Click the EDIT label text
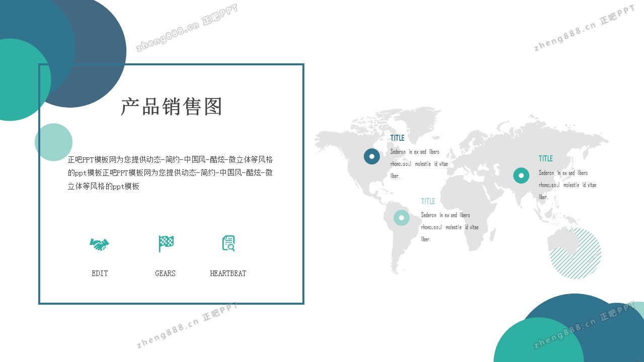The height and width of the screenshot is (362, 644). point(100,274)
